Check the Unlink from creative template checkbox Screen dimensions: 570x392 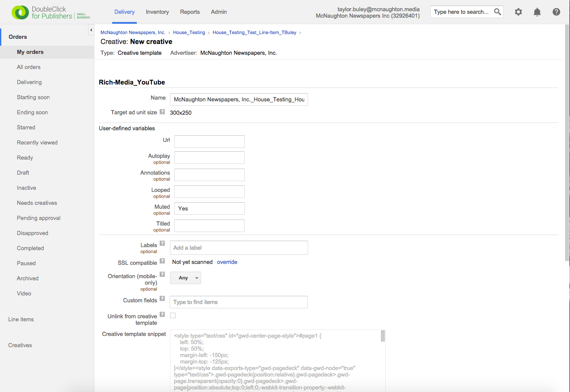point(173,316)
